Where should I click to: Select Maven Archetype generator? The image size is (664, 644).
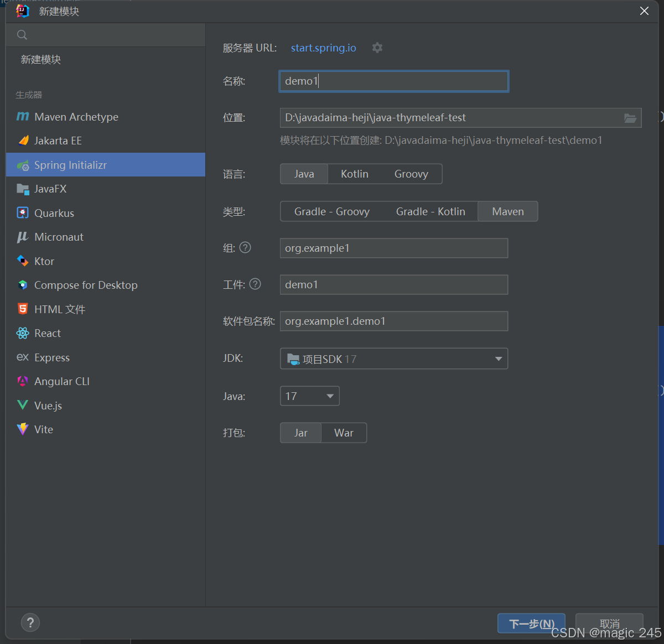point(106,117)
